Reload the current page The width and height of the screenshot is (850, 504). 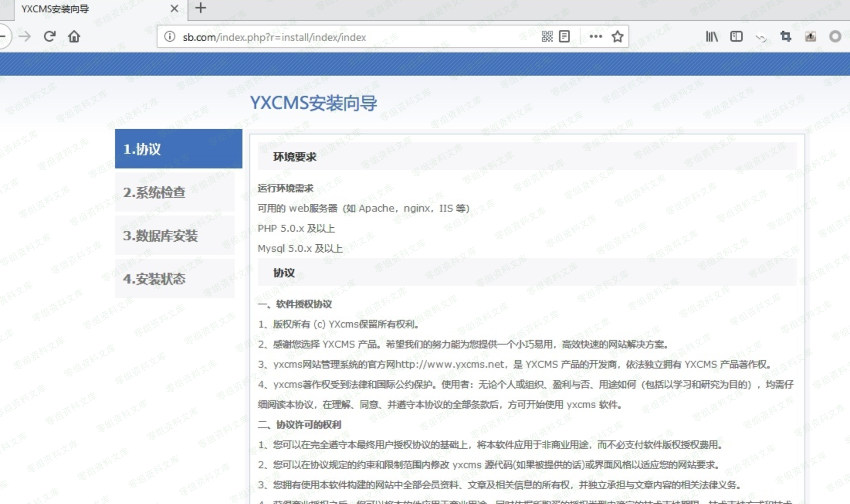pos(49,37)
